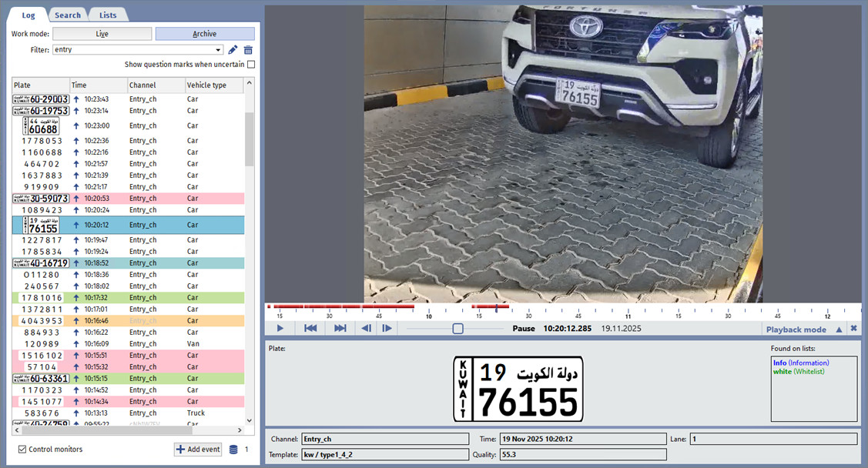Click the edit filter pencil icon
Viewport: 868px width, 468px height.
[233, 50]
